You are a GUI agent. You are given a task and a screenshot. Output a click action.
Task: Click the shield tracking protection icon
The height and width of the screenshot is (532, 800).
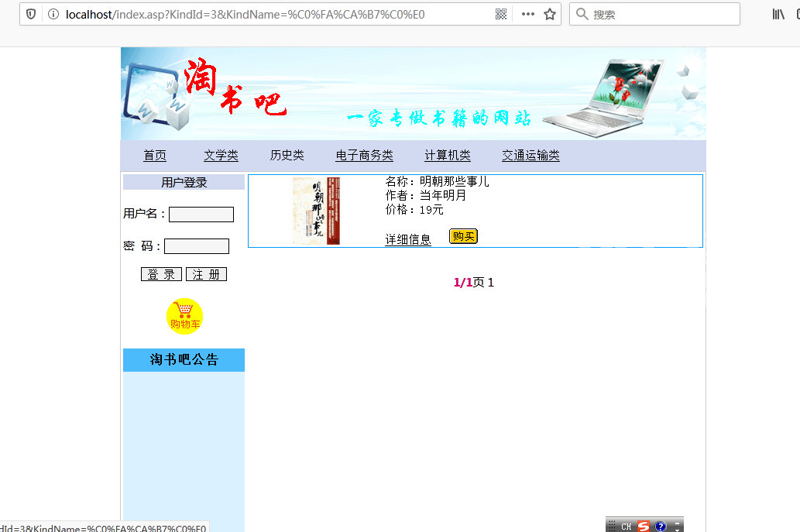(x=31, y=14)
